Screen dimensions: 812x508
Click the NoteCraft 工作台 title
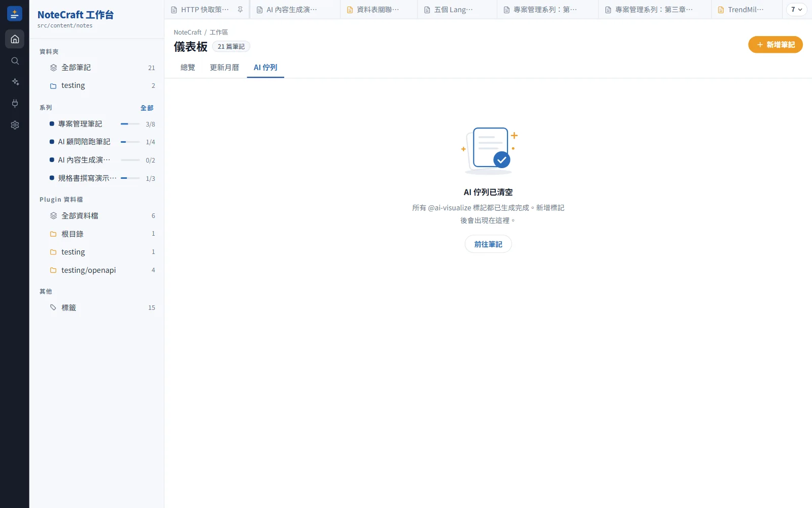point(76,15)
